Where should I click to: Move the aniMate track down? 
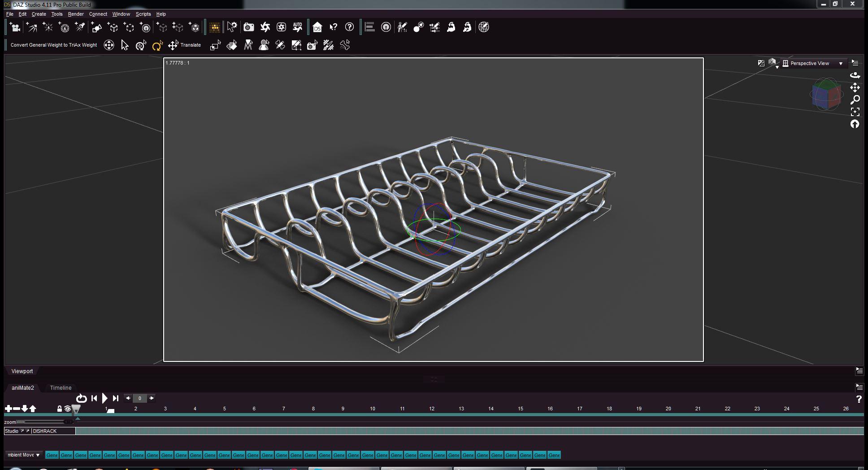25,409
